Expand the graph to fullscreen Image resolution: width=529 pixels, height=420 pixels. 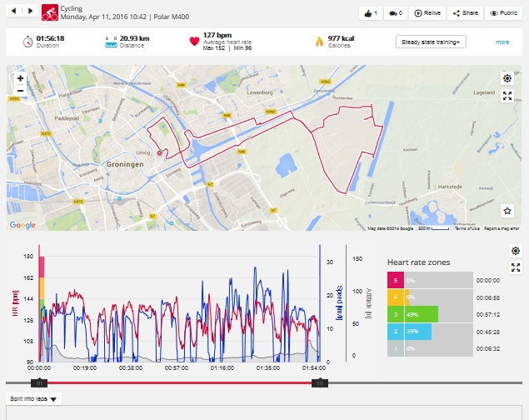(x=514, y=267)
